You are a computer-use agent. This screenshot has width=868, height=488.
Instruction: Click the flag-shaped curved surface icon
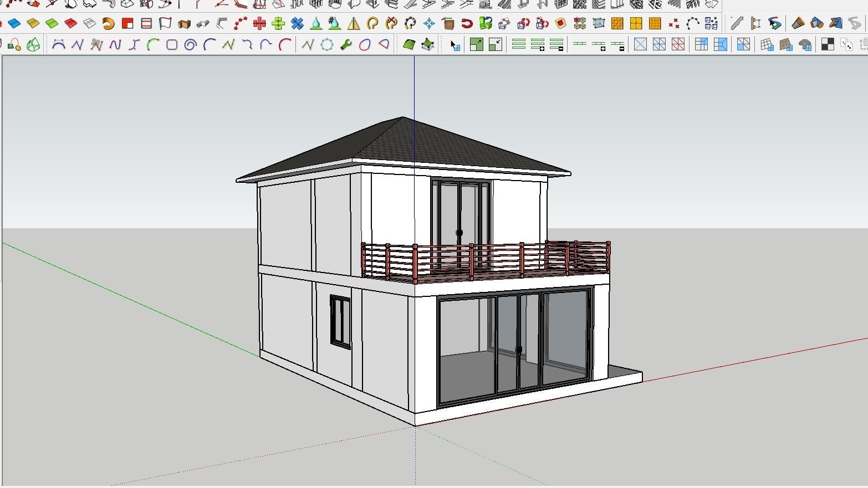pyautogui.click(x=165, y=23)
